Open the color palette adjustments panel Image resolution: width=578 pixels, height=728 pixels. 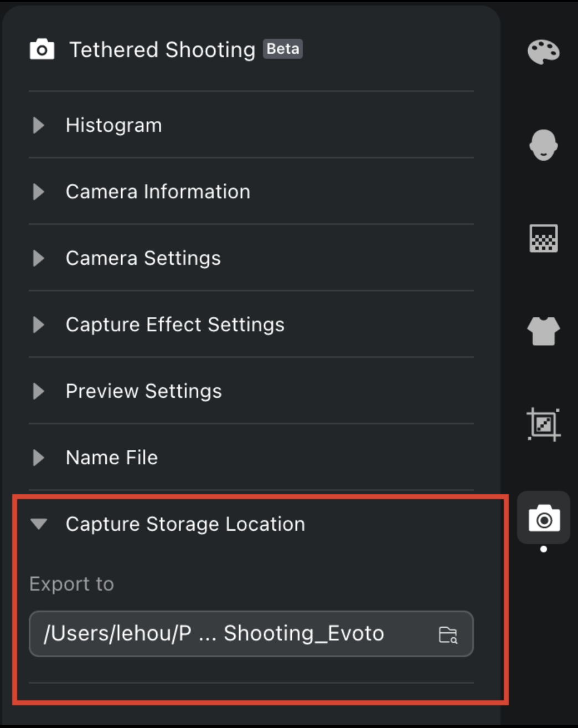543,52
